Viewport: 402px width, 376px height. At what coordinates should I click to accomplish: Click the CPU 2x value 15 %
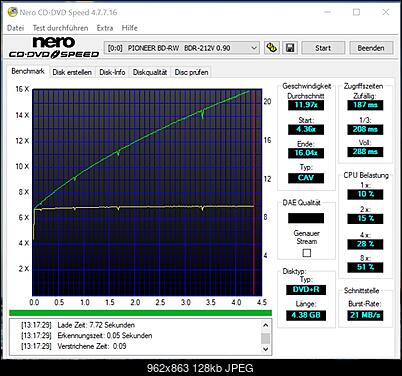tap(365, 219)
